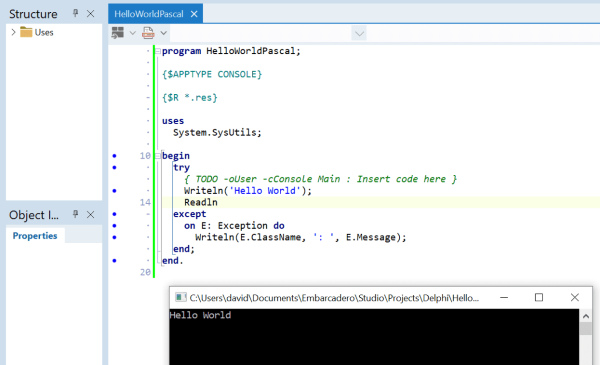Expand the Uses tree node
Image resolution: width=600 pixels, height=365 pixels.
(x=13, y=32)
